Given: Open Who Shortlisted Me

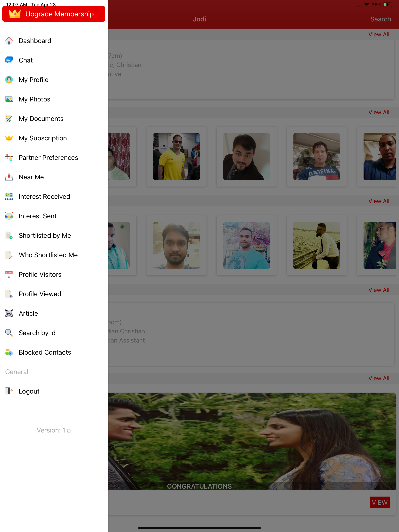Looking at the screenshot, I should pyautogui.click(x=54, y=255).
